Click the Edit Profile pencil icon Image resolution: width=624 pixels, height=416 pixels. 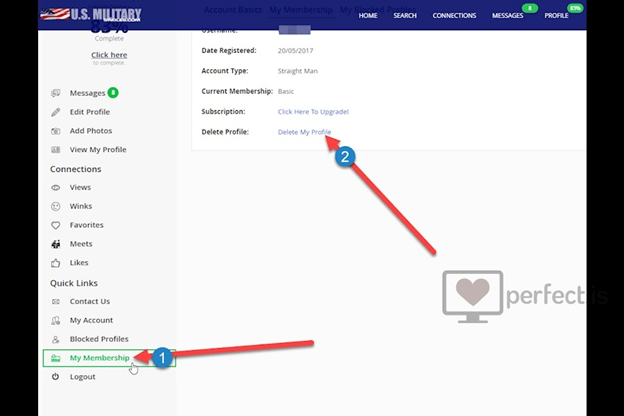tap(56, 112)
